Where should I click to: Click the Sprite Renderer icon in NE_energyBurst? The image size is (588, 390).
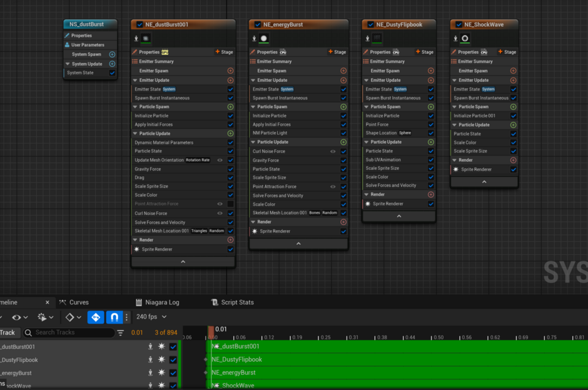click(255, 231)
